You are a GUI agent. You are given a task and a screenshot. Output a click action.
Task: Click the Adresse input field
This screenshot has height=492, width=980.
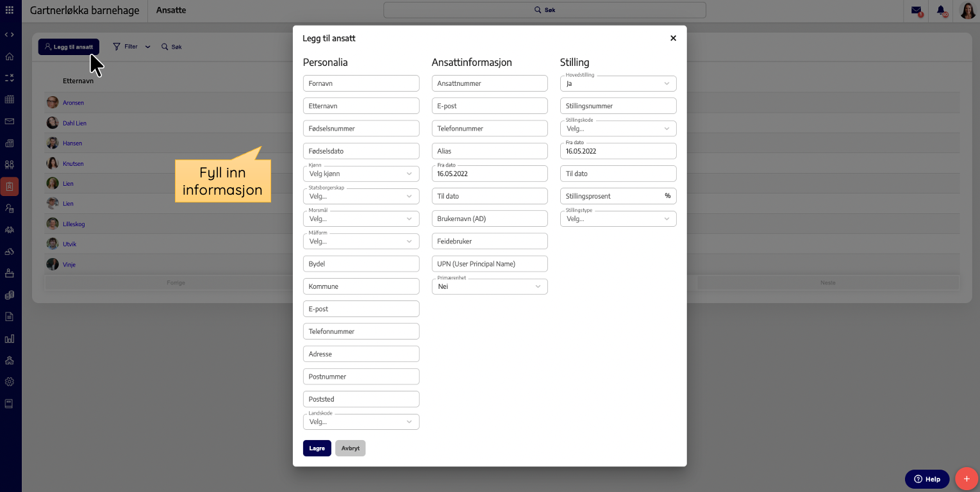pyautogui.click(x=361, y=354)
